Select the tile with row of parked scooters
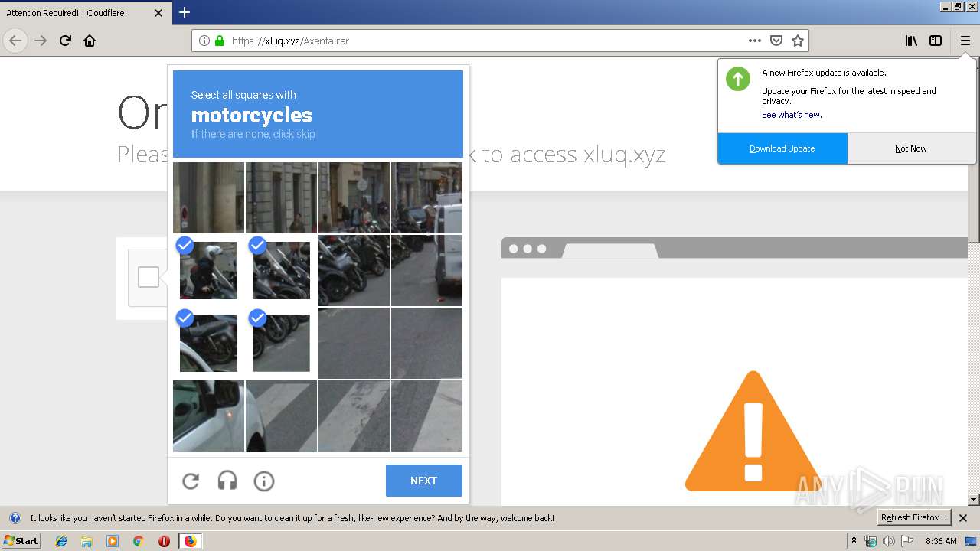980x551 pixels. (x=354, y=270)
